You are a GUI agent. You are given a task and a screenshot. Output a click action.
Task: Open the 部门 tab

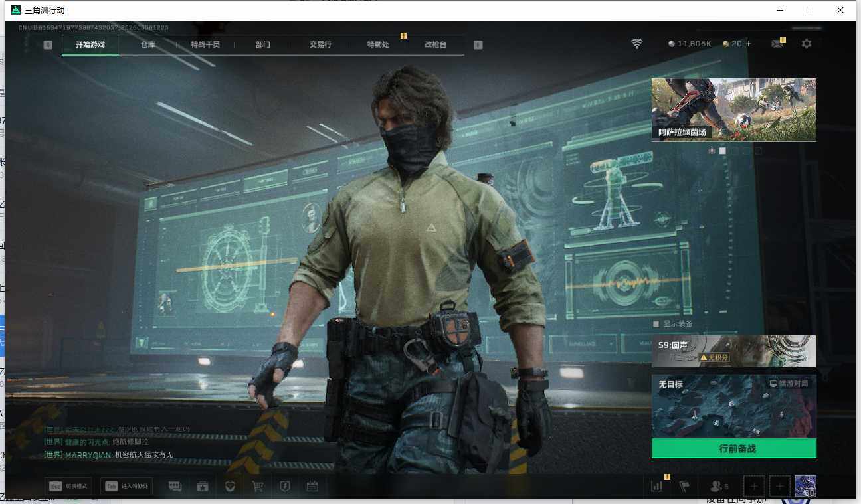(262, 44)
